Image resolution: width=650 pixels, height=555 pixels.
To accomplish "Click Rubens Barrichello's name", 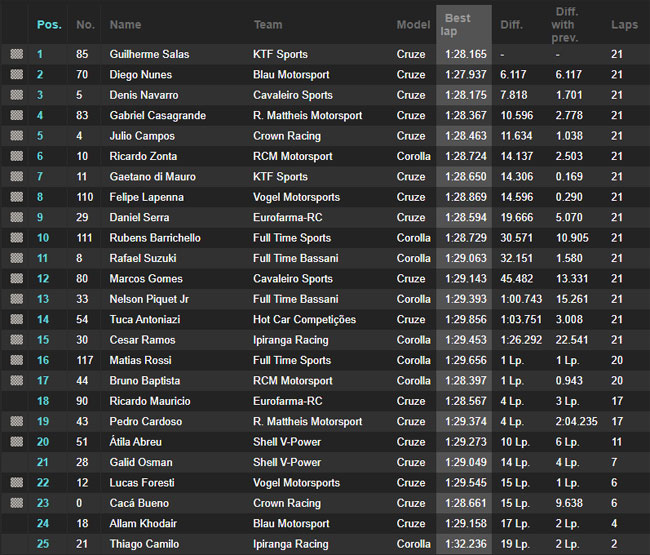I will coord(155,238).
